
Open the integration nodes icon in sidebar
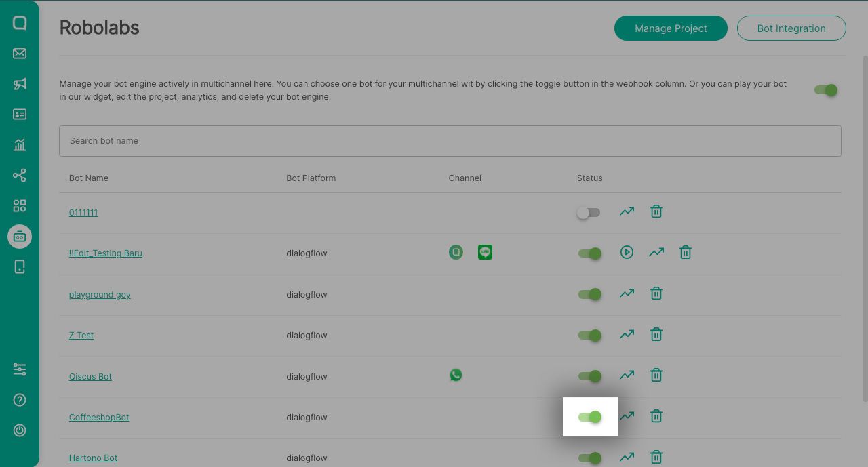tap(20, 176)
